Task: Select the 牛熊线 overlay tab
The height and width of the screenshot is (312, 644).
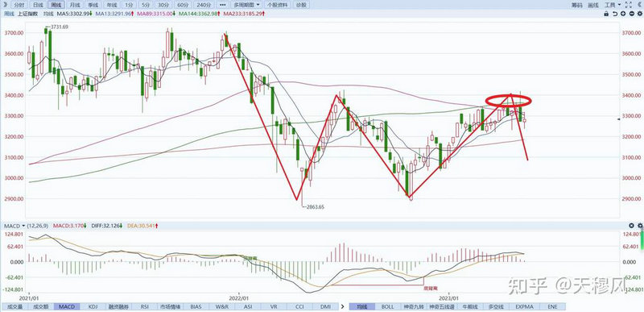Action: click(x=469, y=306)
